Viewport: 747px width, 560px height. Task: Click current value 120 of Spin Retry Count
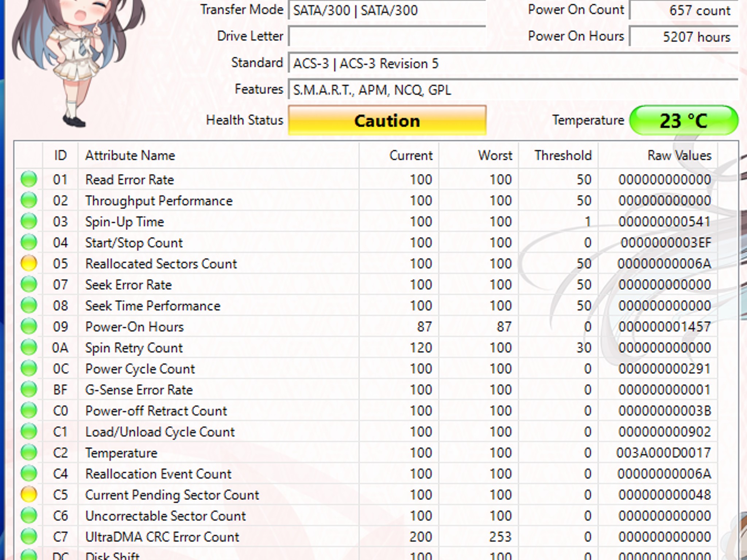[421, 348]
